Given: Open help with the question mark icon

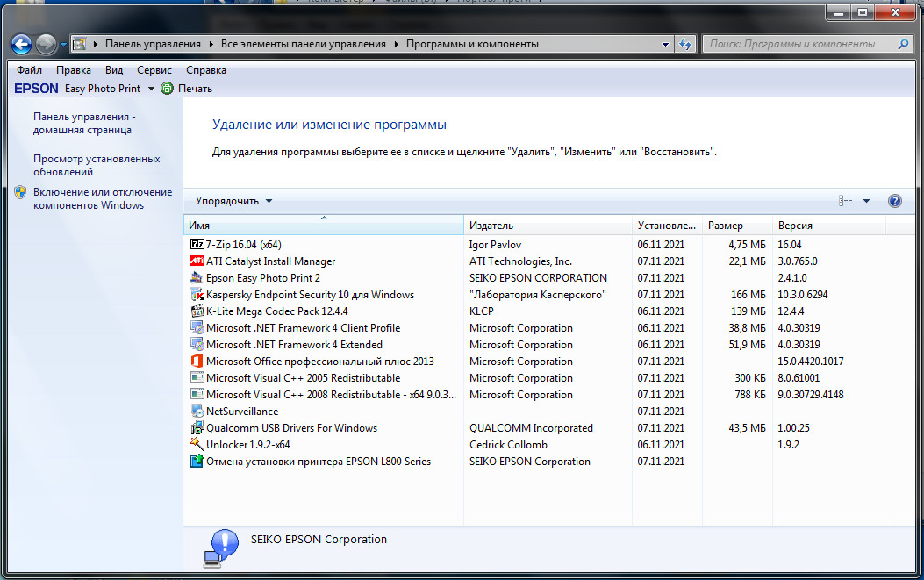Looking at the screenshot, I should pos(894,201).
